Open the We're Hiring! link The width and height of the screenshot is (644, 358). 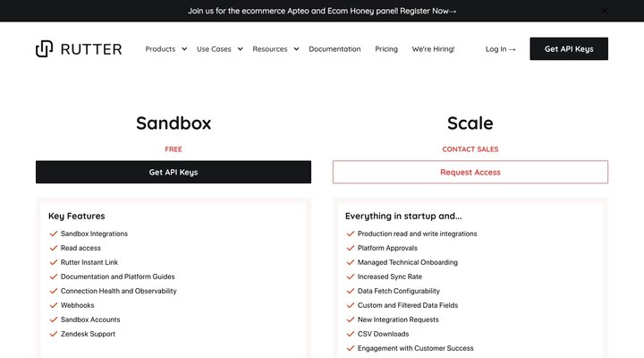433,49
